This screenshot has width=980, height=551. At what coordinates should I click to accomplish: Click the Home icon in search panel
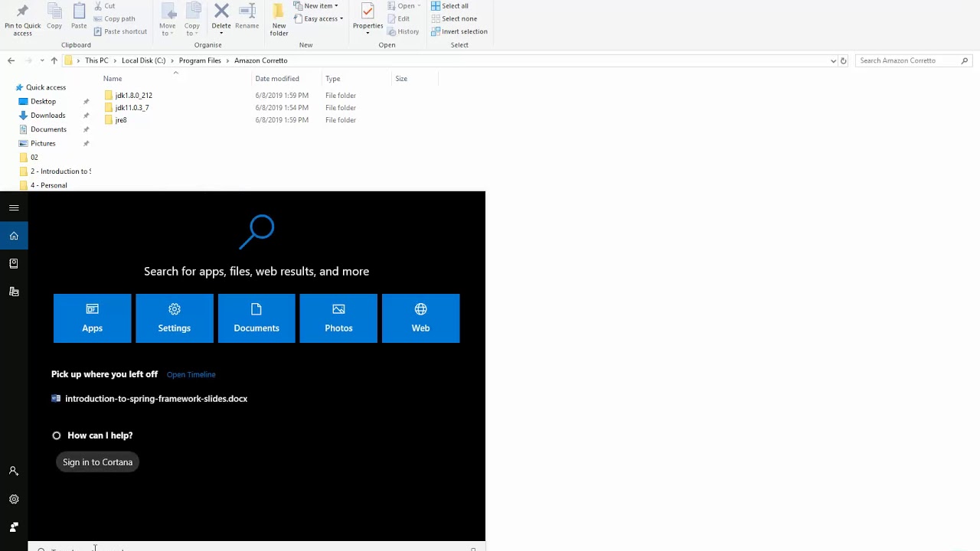click(x=14, y=236)
